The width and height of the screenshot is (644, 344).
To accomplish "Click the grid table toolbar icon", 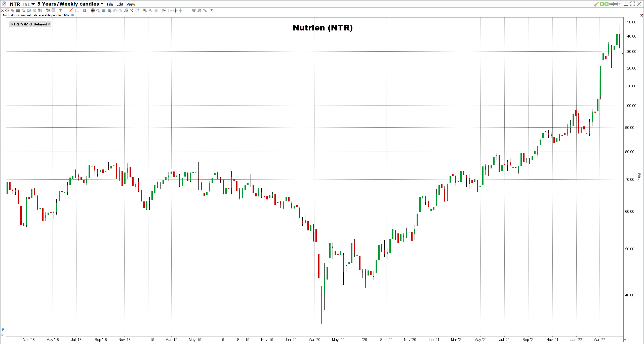I will coord(18,11).
